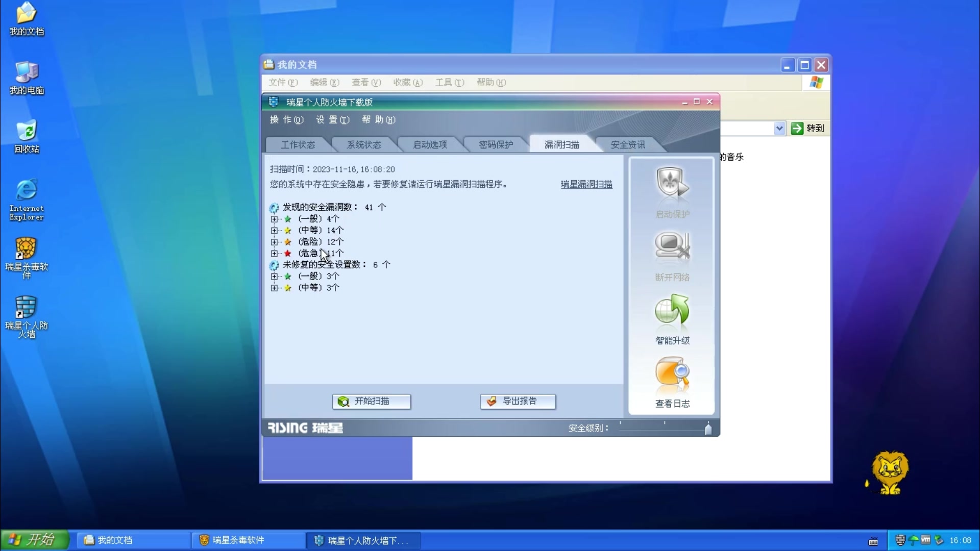980x551 pixels.
Task: Select the 密码保护 tab
Action: pos(496,144)
